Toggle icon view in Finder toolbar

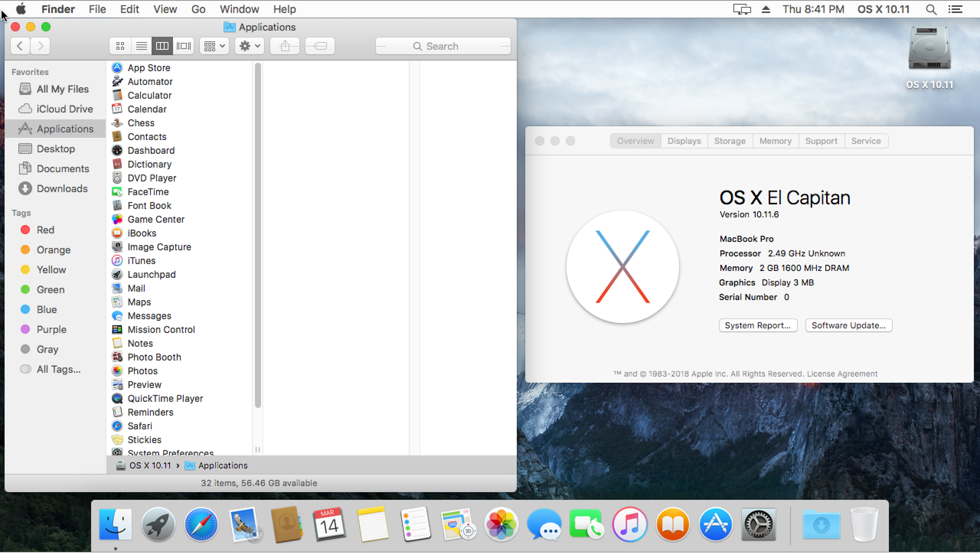coord(120,46)
